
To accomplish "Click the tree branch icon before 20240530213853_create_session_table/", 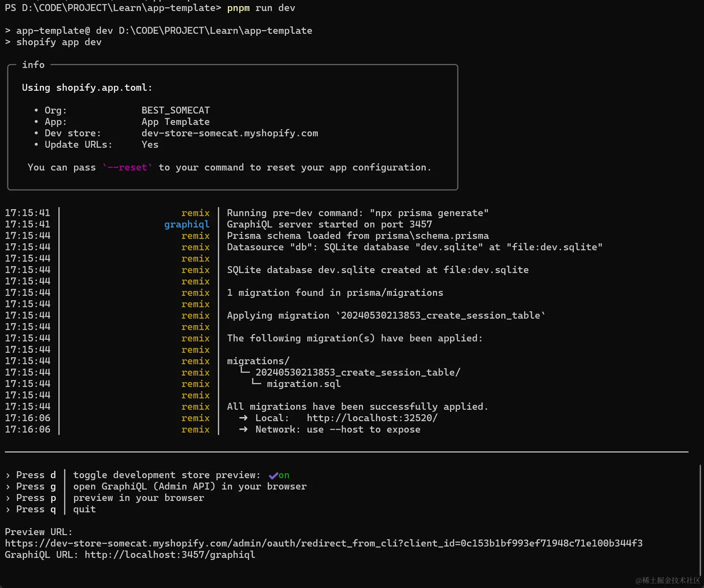I will tap(245, 372).
